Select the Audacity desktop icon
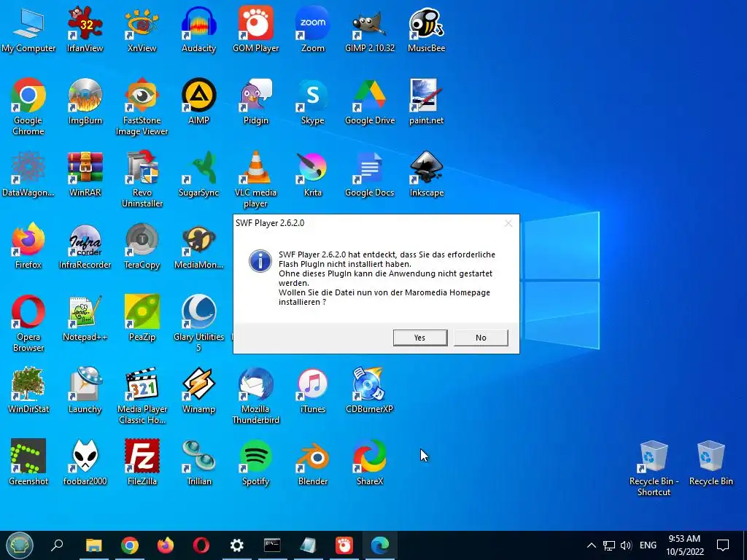Screen dimensions: 747x560 point(198,29)
